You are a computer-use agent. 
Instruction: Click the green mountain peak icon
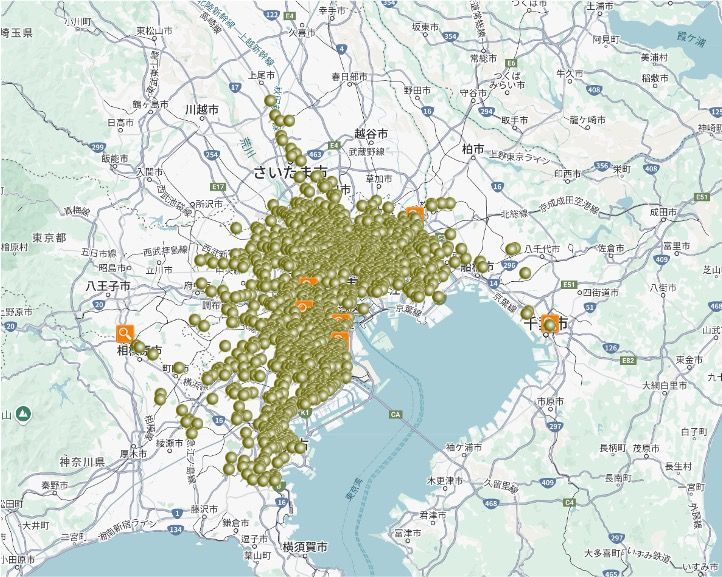coord(23,414)
